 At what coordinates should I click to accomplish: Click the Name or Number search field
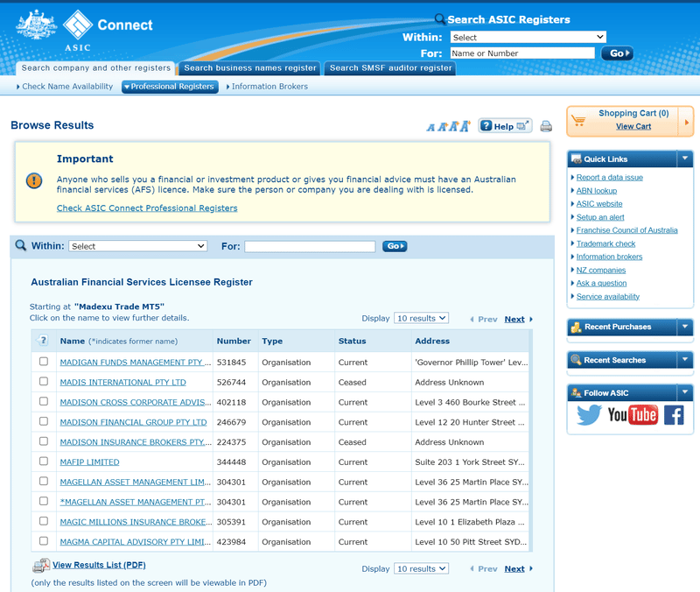click(x=522, y=53)
